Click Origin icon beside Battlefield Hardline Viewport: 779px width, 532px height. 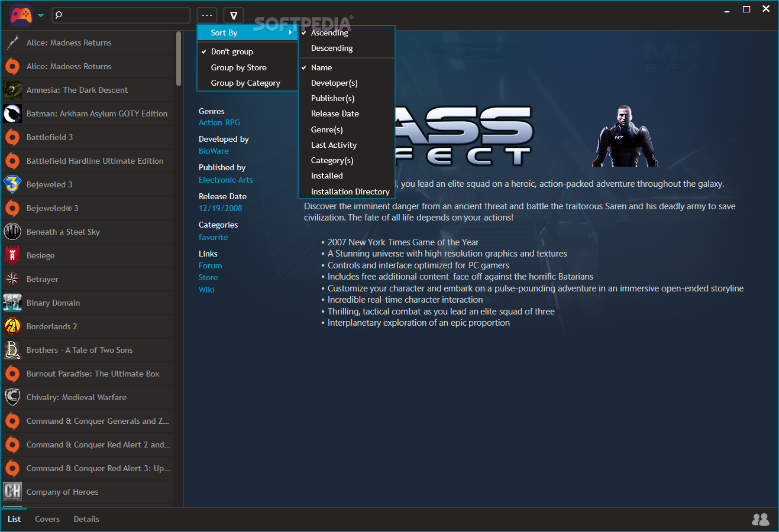12,161
